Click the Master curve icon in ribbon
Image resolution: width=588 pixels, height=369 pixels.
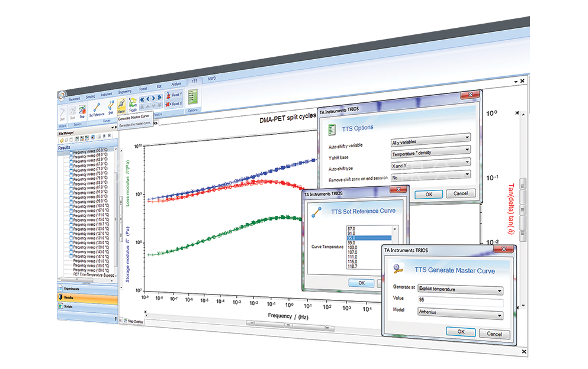(121, 105)
